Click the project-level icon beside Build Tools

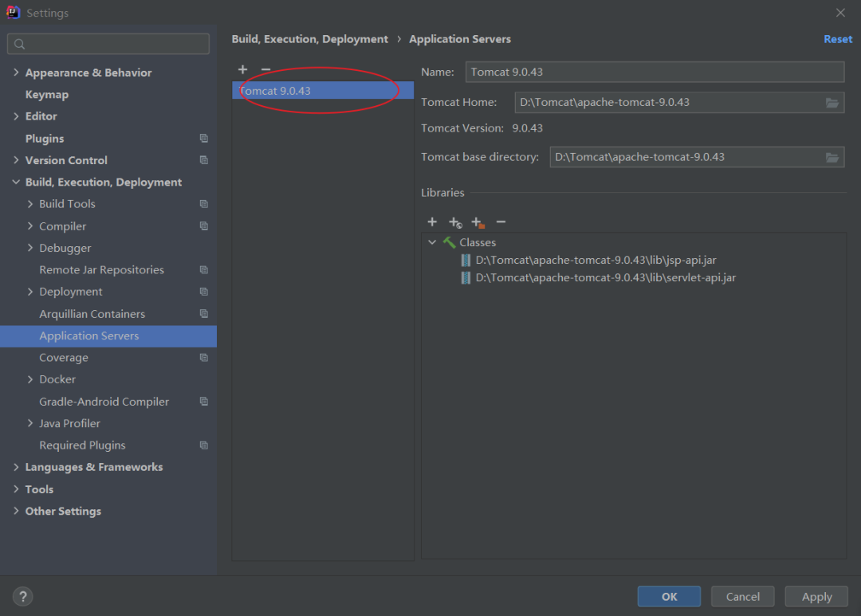[204, 204]
